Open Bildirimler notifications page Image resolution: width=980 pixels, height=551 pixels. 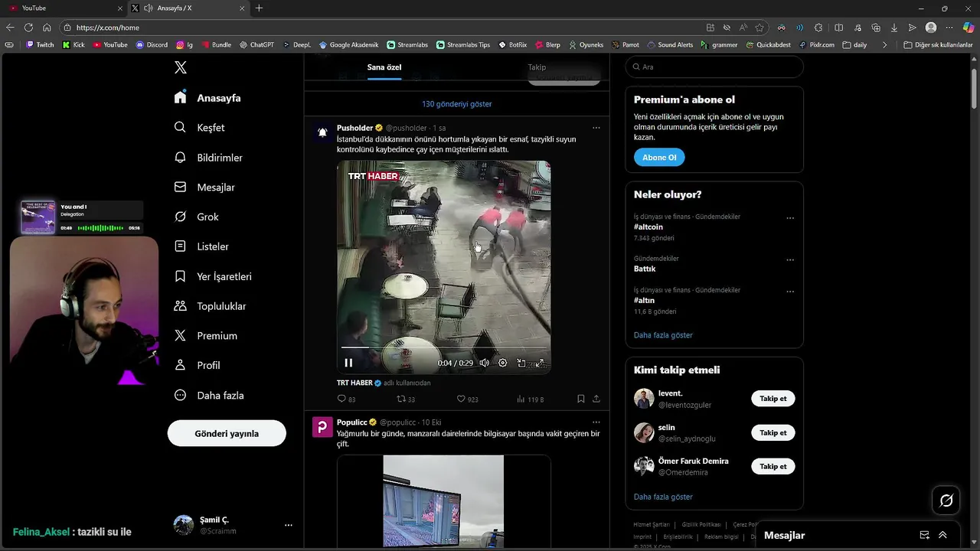tap(208, 158)
